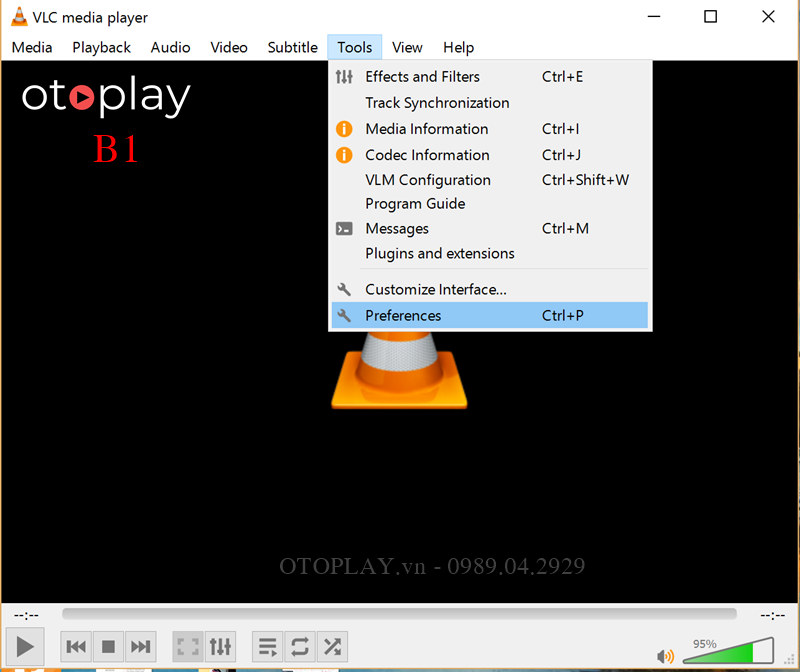800x672 pixels.
Task: Open the Playback menu
Action: pos(102,47)
